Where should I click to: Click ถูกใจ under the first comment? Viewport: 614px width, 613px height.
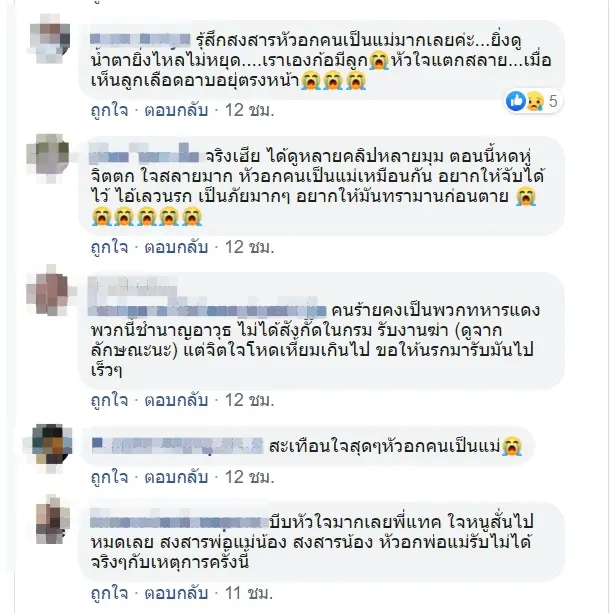tap(109, 110)
